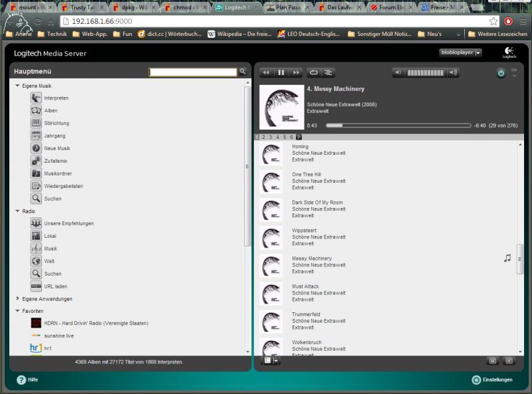This screenshot has width=532, height=394.
Task: Save the current playlist
Action: coord(493,360)
